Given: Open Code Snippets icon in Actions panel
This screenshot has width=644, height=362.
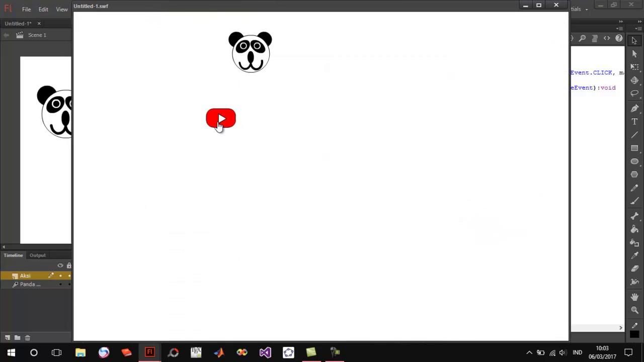Looking at the screenshot, I should (x=607, y=38).
